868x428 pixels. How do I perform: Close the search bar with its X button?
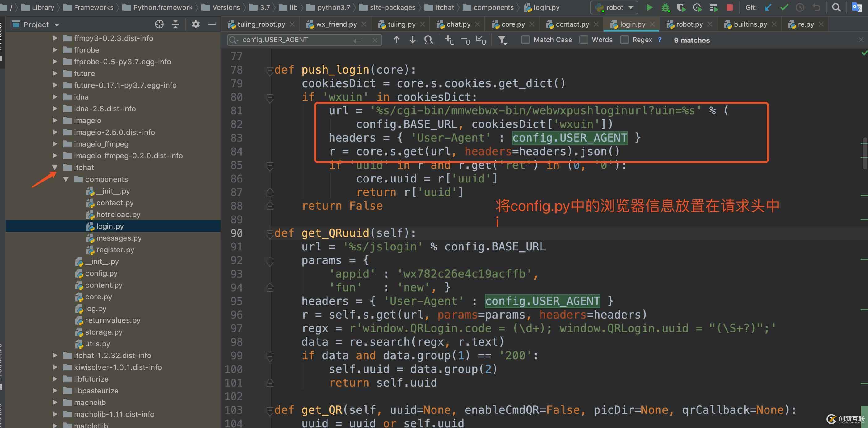click(x=375, y=40)
